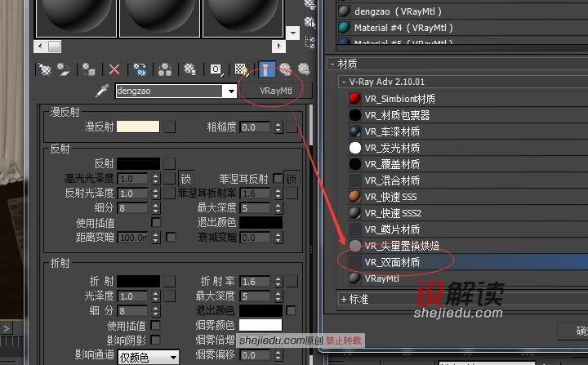The width and height of the screenshot is (588, 365).
Task: Click the 反射光泽度 value field
Action: click(x=132, y=194)
